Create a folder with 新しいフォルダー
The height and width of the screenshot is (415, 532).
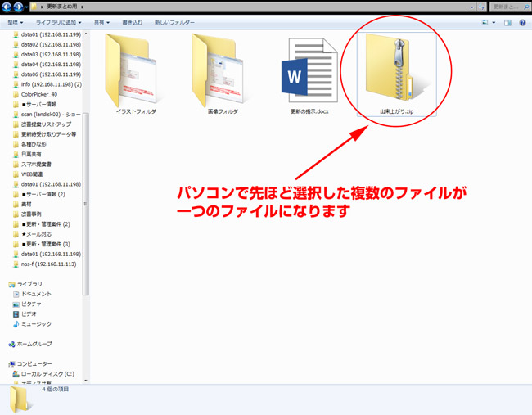(x=174, y=22)
